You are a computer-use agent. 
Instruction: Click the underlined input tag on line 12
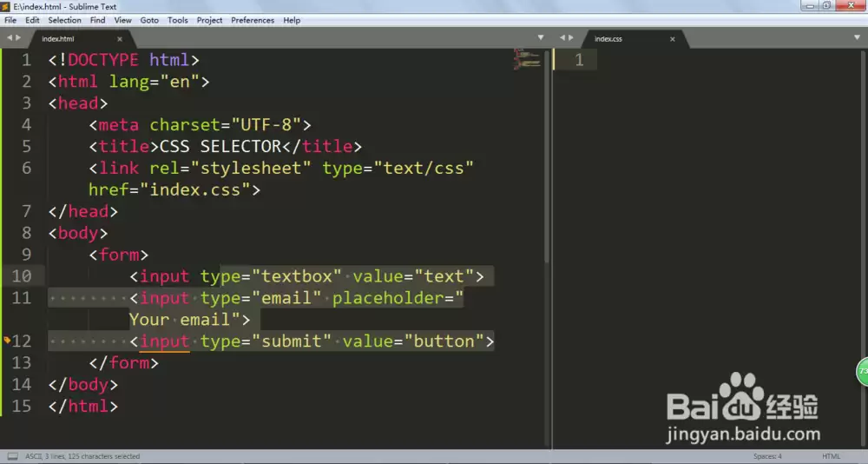pos(164,341)
